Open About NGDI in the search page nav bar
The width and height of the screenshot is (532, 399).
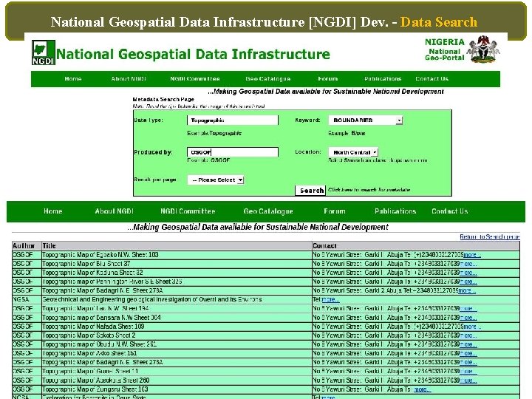(x=129, y=79)
